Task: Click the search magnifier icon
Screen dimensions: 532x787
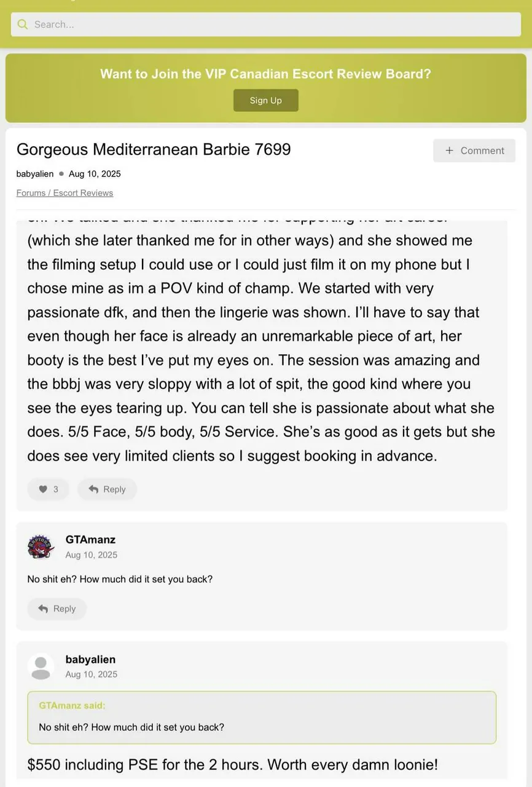Action: [23, 25]
